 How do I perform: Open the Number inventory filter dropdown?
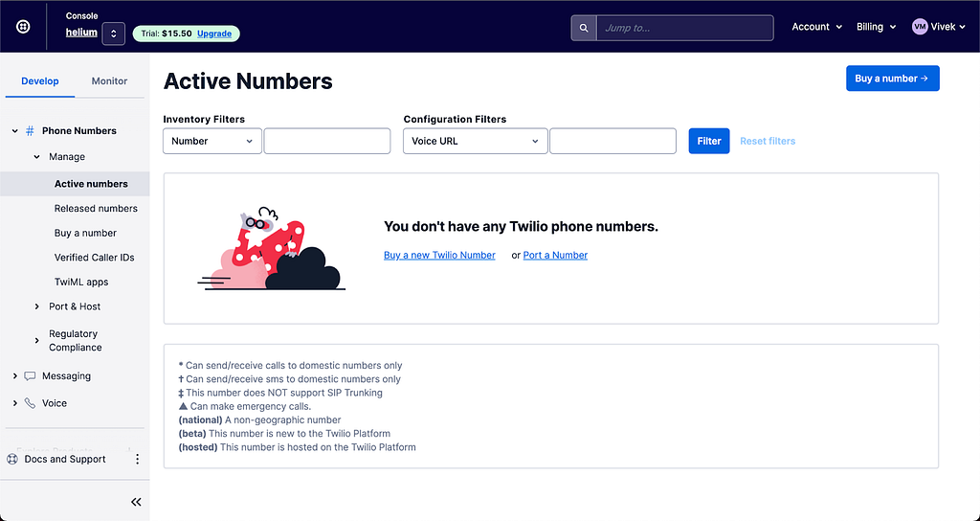tap(212, 142)
